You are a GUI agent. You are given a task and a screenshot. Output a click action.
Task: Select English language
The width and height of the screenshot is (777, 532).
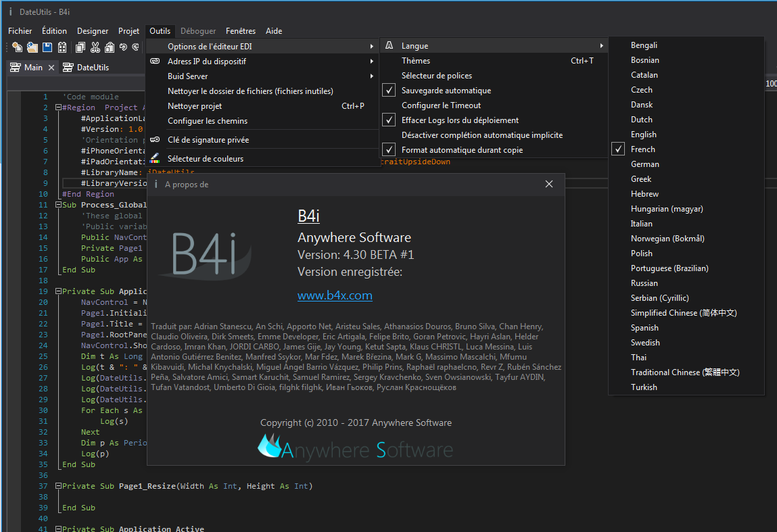[686, 135]
